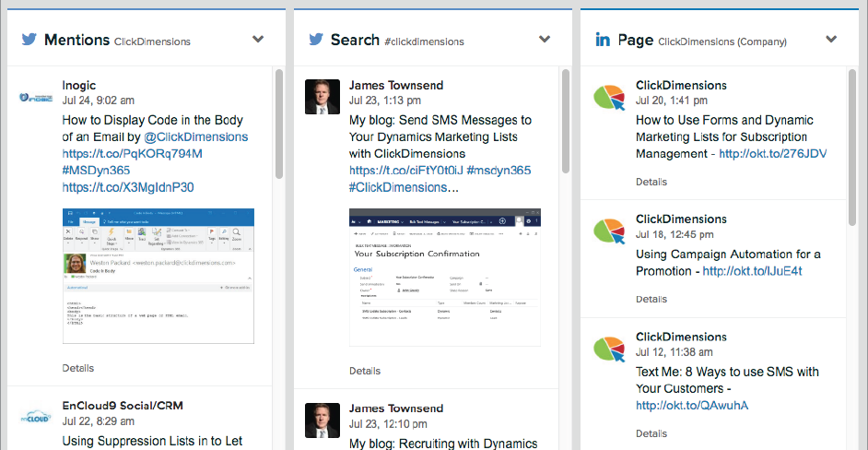Click the Inogic profile avatar
Image resolution: width=868 pixels, height=450 pixels.
pyautogui.click(x=35, y=97)
